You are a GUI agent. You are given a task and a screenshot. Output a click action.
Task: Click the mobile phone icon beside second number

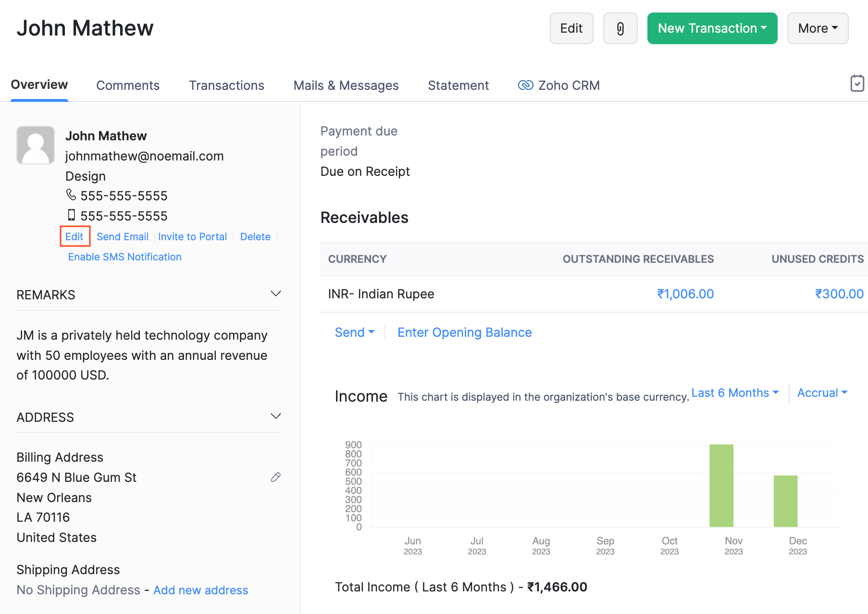pos(71,215)
